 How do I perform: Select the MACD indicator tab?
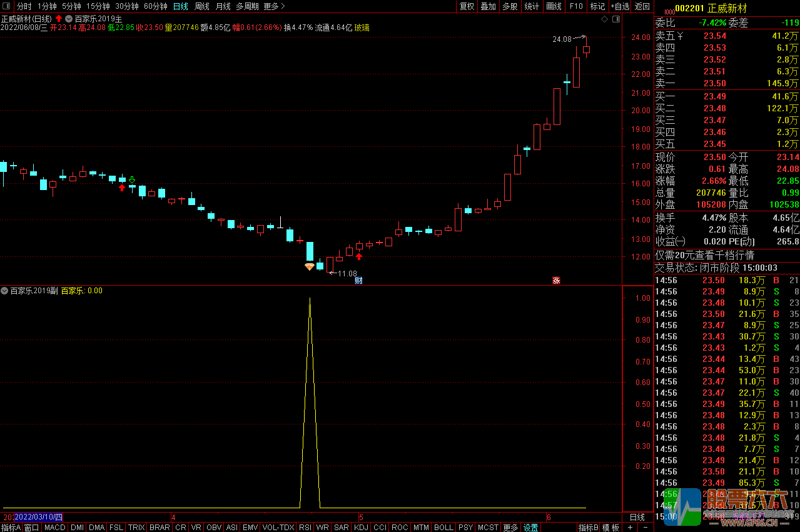[54, 528]
